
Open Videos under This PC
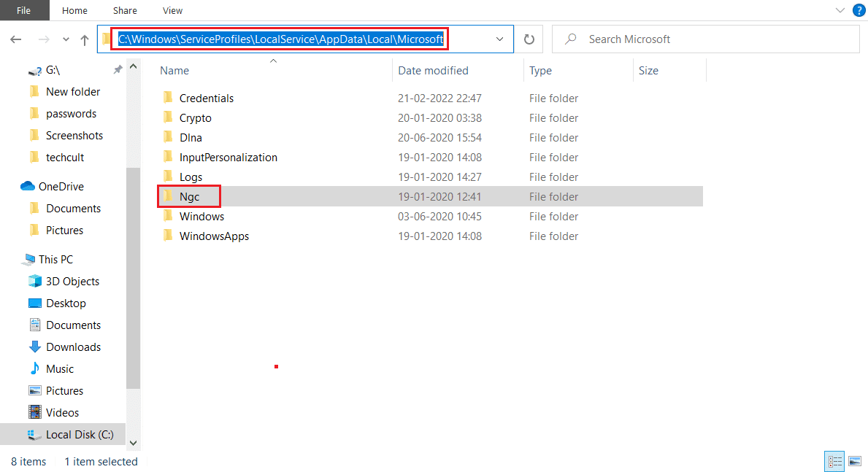click(x=62, y=413)
